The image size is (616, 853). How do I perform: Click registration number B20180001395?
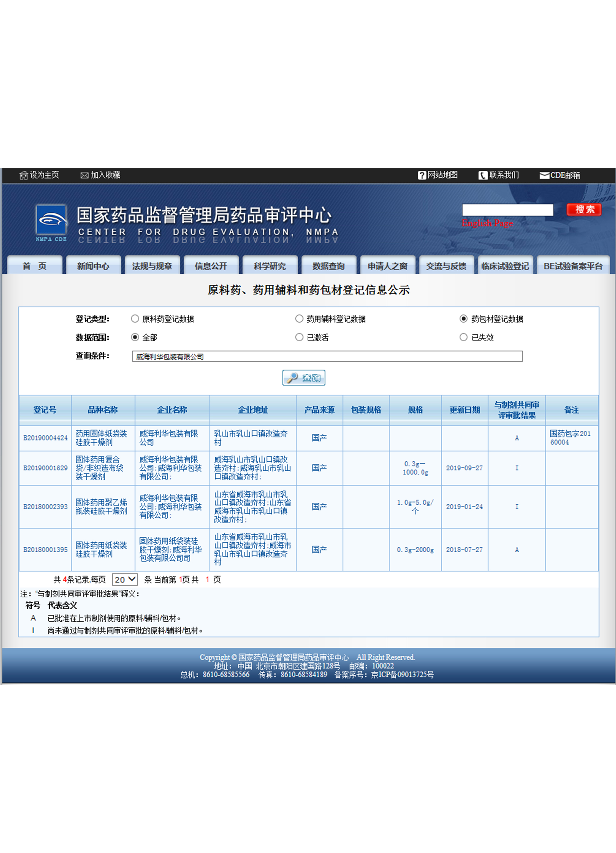click(x=45, y=550)
